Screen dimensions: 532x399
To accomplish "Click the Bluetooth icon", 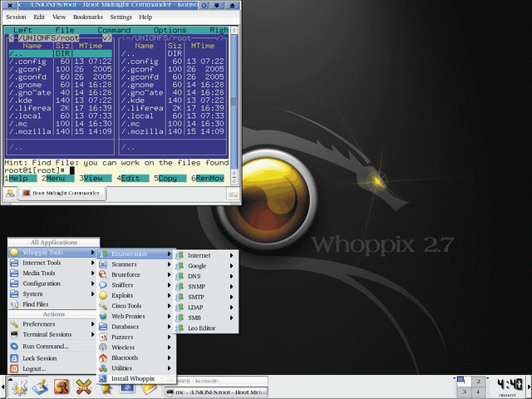I will coord(103,357).
